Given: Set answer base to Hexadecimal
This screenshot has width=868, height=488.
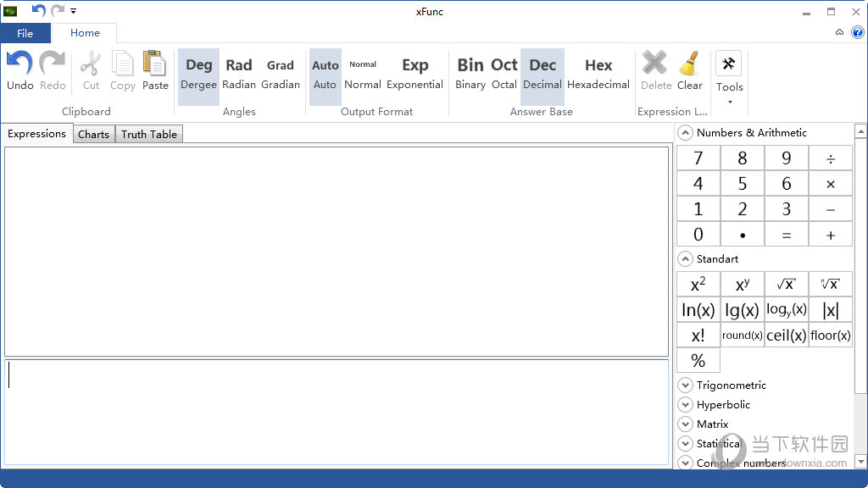Looking at the screenshot, I should (x=598, y=71).
